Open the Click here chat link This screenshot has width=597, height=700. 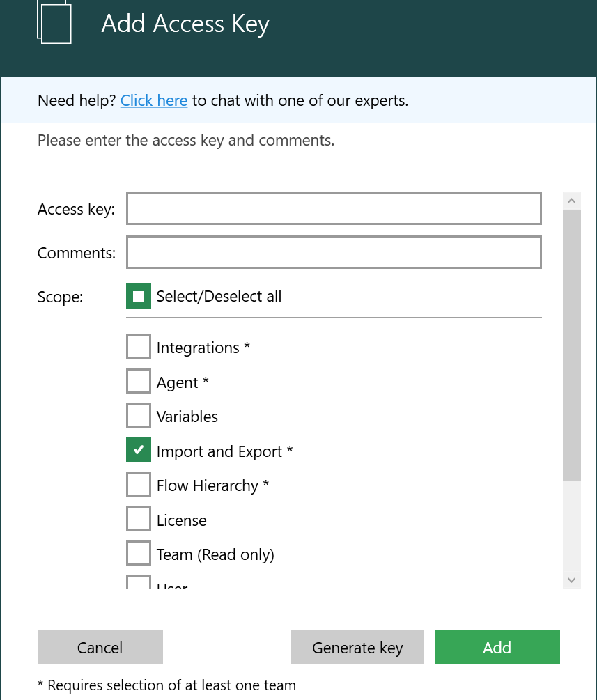tap(154, 100)
